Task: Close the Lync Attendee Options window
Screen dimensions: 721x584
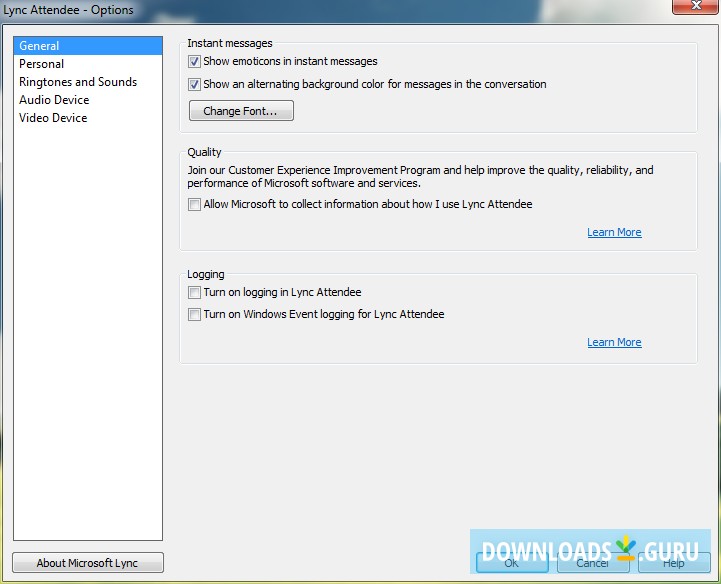Action: pos(695,6)
